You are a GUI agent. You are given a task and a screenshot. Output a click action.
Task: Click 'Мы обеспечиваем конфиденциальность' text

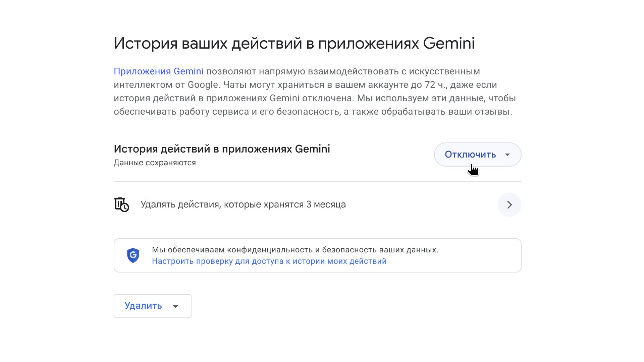tap(295, 250)
